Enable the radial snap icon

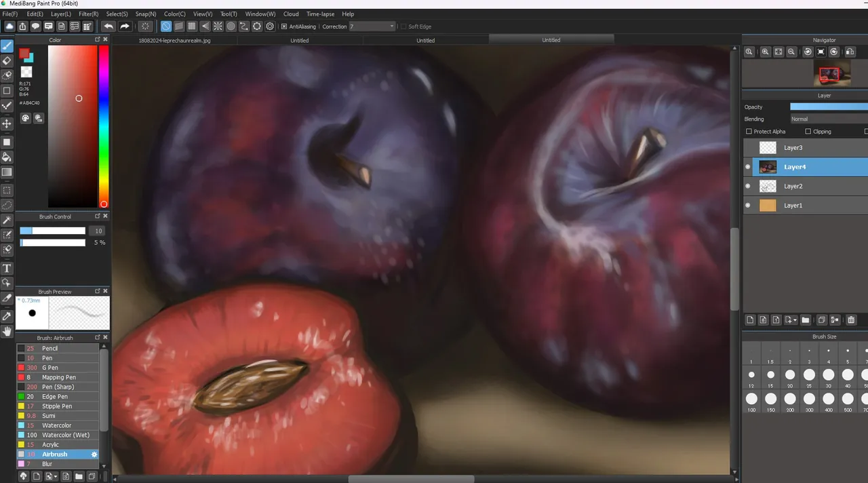pos(218,26)
